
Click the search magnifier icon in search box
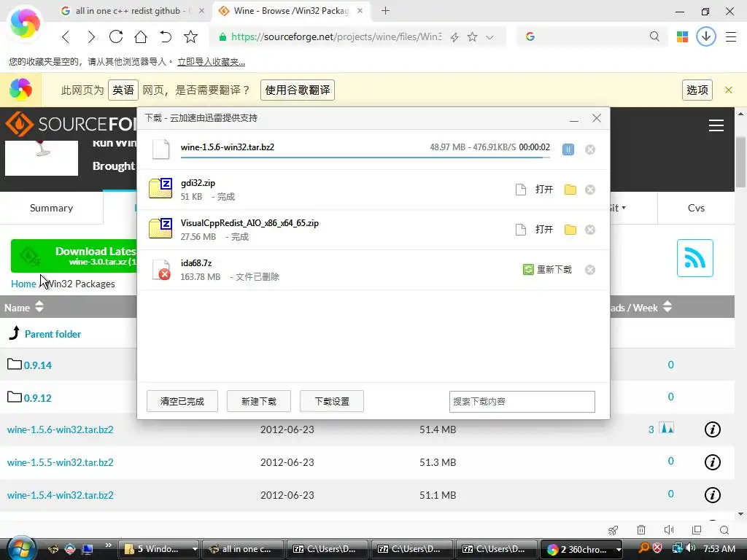coord(654,36)
